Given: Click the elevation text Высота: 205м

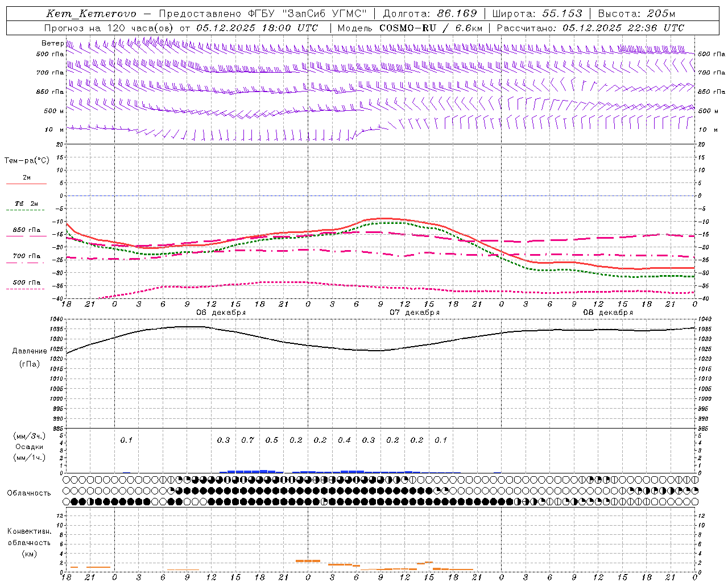Looking at the screenshot, I should [636, 14].
